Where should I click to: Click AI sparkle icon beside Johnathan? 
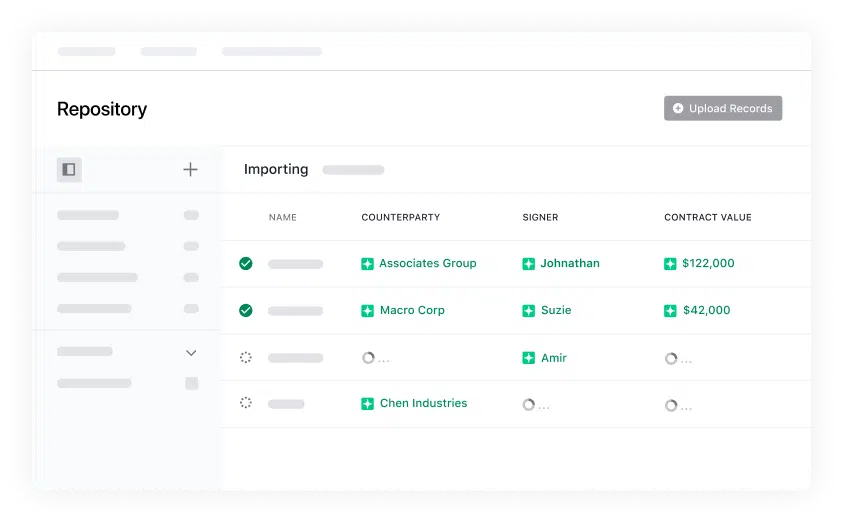(528, 264)
